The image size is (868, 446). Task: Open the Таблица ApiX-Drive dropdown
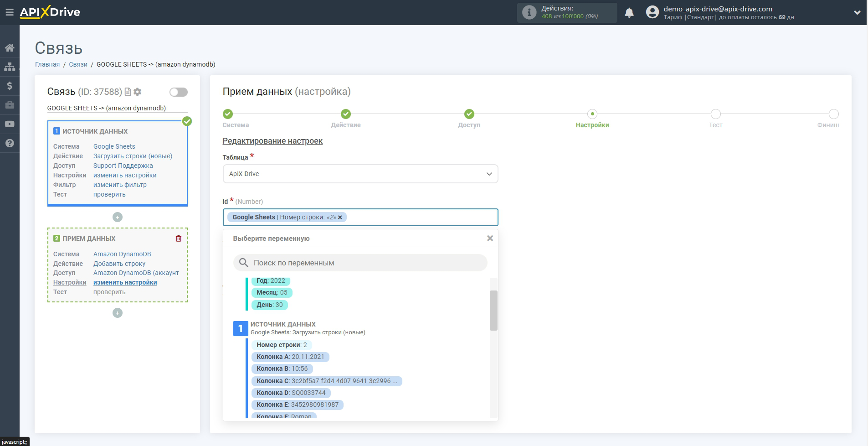tap(360, 174)
